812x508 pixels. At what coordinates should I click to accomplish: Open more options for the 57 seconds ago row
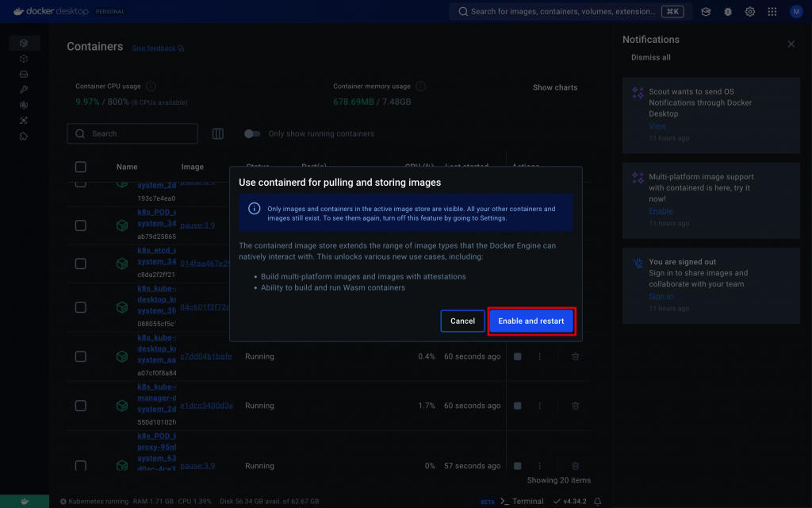(539, 466)
